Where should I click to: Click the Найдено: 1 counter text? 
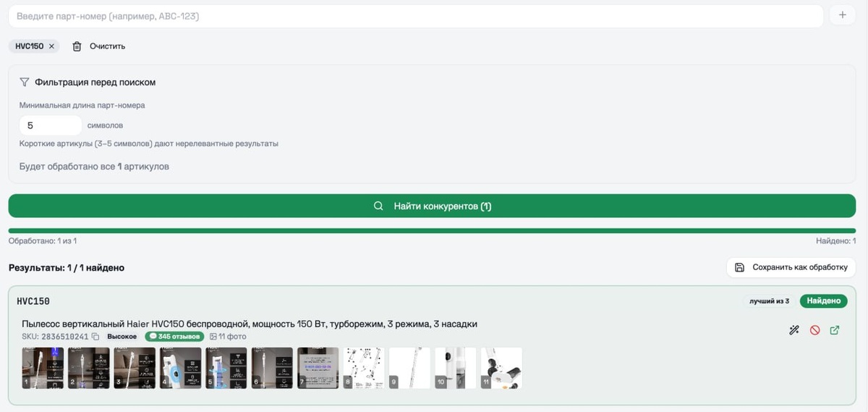point(835,241)
